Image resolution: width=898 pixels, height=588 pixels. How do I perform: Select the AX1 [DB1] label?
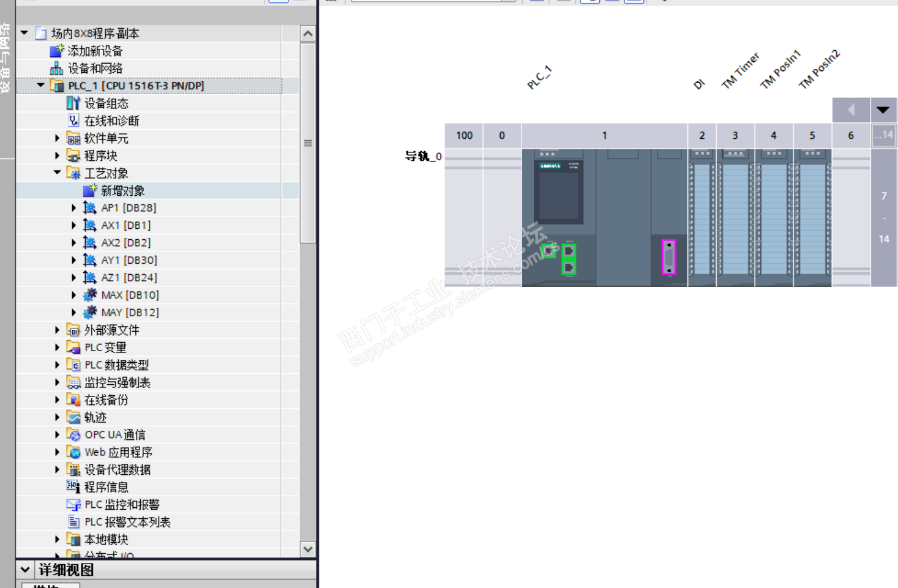click(x=126, y=225)
